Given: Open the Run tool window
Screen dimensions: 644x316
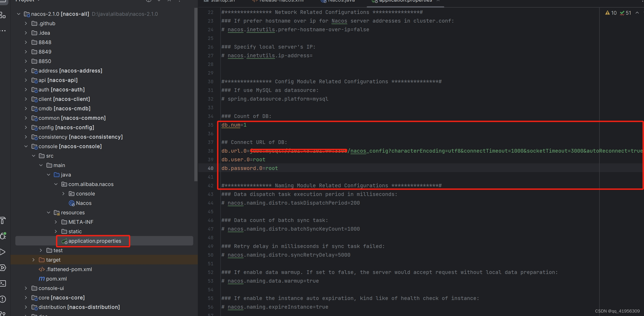Looking at the screenshot, I should 3,252.
